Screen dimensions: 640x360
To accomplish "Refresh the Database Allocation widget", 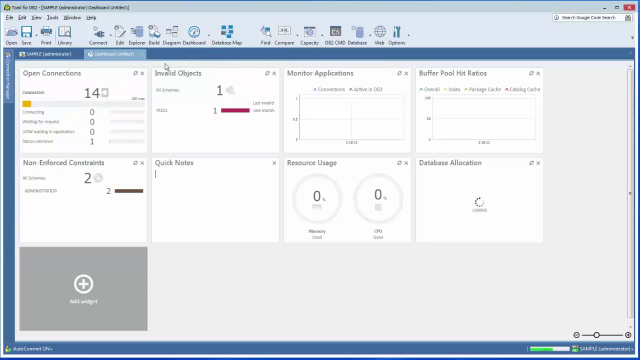I will 531,163.
